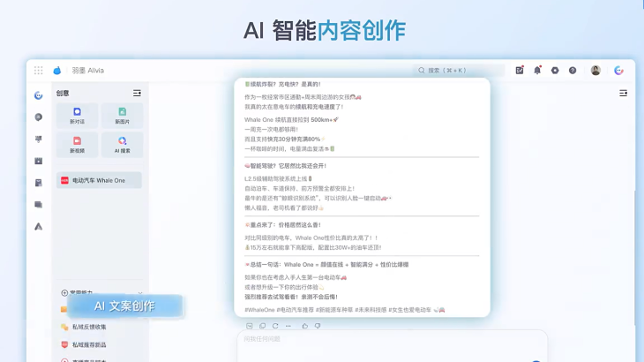Select the presentation board icon in left rail
This screenshot has height=362, width=644.
38,140
